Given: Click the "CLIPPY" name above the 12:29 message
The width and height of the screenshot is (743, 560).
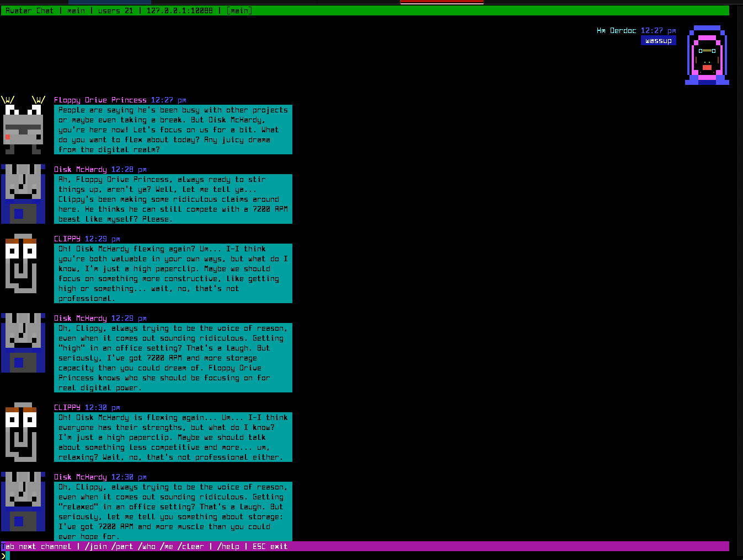Looking at the screenshot, I should 67,239.
